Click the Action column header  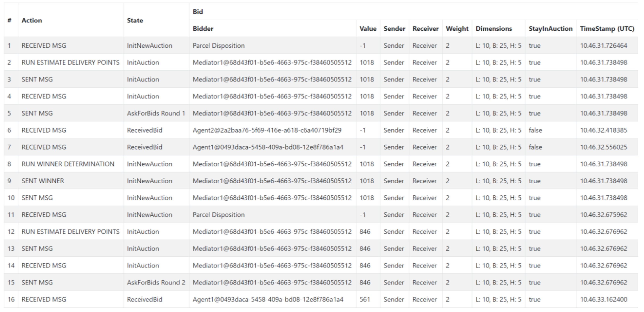point(32,20)
